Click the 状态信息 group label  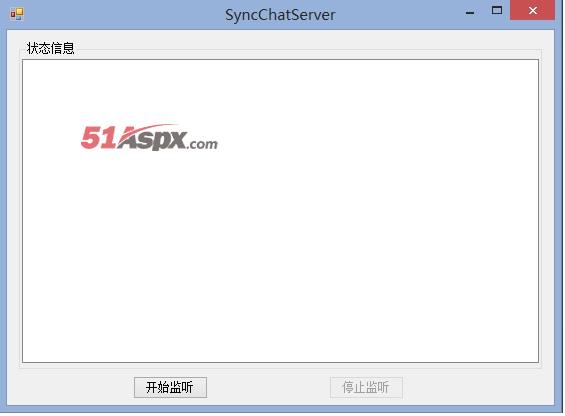[50, 48]
